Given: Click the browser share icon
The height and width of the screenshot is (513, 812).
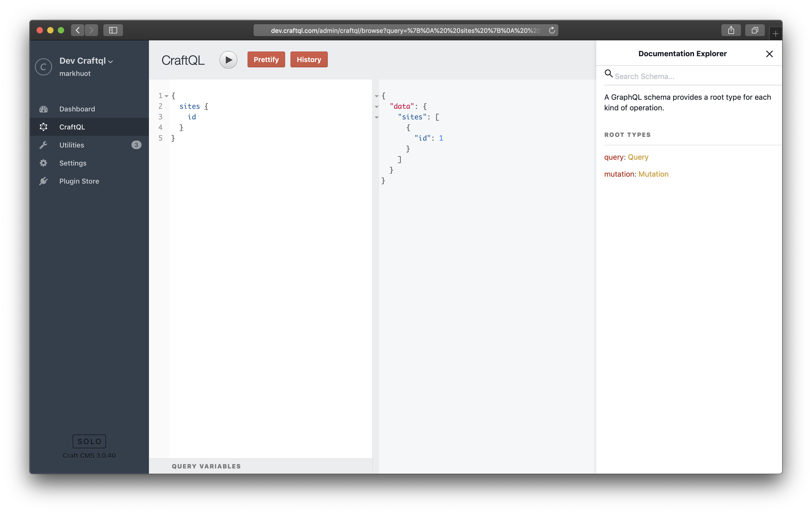Looking at the screenshot, I should click(x=731, y=31).
